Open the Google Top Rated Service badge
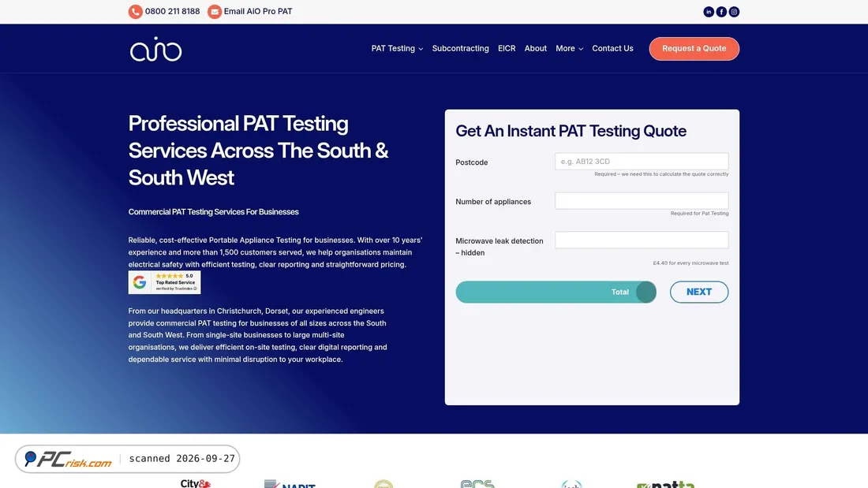The width and height of the screenshot is (868, 488). pyautogui.click(x=164, y=282)
